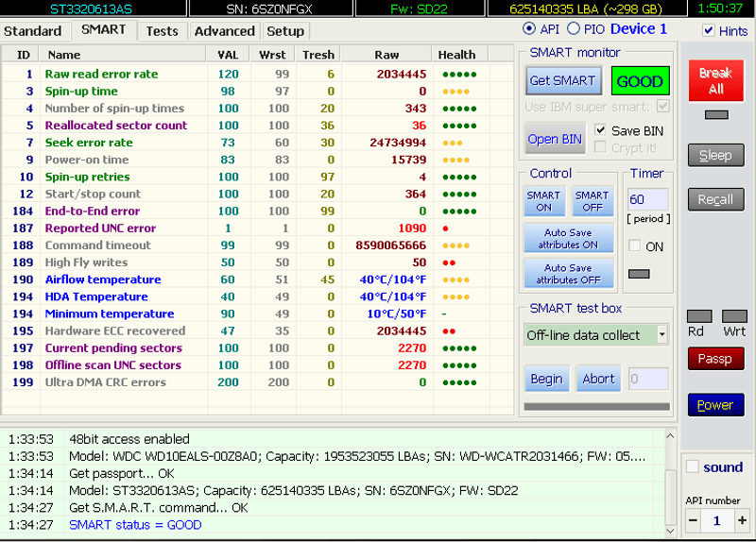Decrease the API number with minus

pyautogui.click(x=693, y=520)
